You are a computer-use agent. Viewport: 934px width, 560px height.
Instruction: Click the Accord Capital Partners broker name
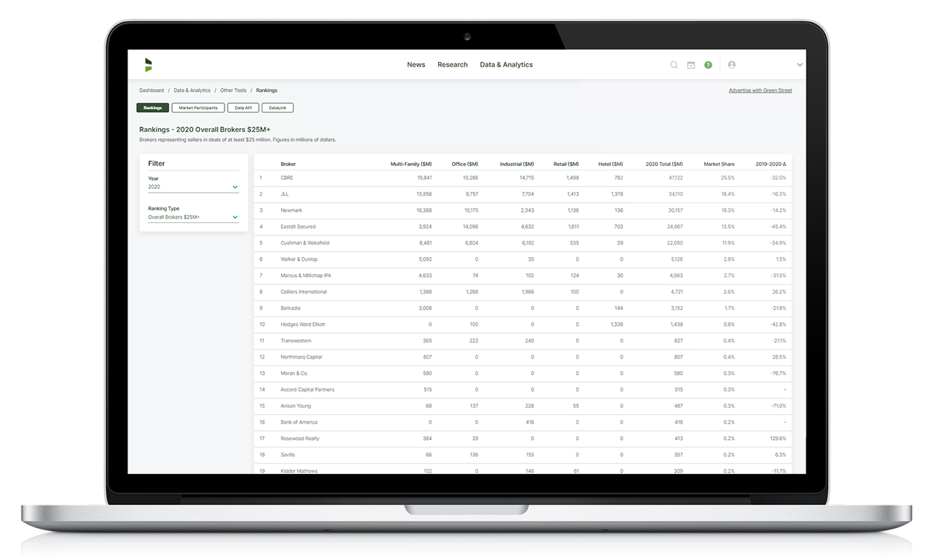(307, 390)
